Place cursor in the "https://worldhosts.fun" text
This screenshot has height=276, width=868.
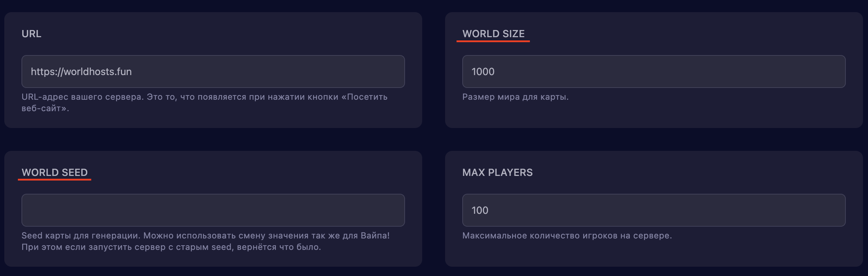pos(81,72)
